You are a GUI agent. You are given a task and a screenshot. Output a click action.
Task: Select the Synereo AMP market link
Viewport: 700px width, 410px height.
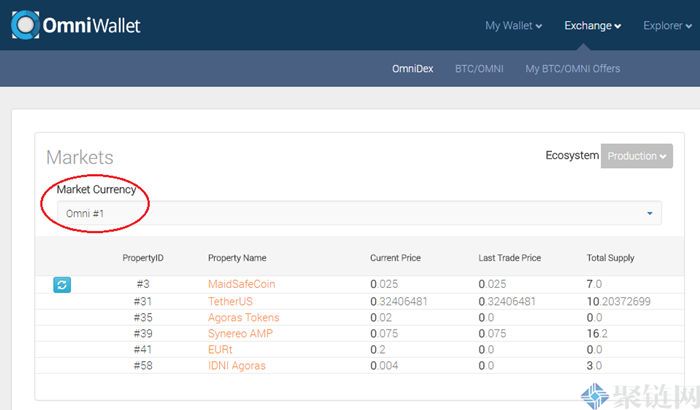coord(240,333)
